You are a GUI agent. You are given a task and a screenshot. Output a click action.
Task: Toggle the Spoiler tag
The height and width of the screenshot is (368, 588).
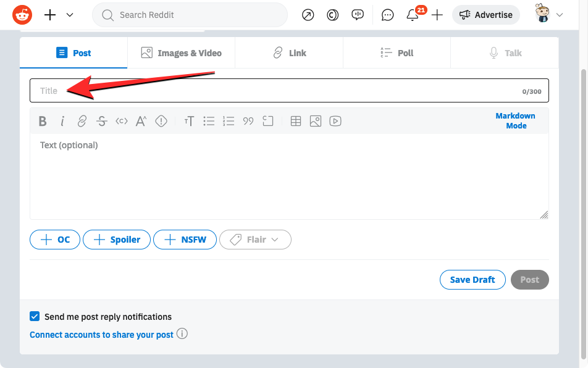click(x=117, y=240)
